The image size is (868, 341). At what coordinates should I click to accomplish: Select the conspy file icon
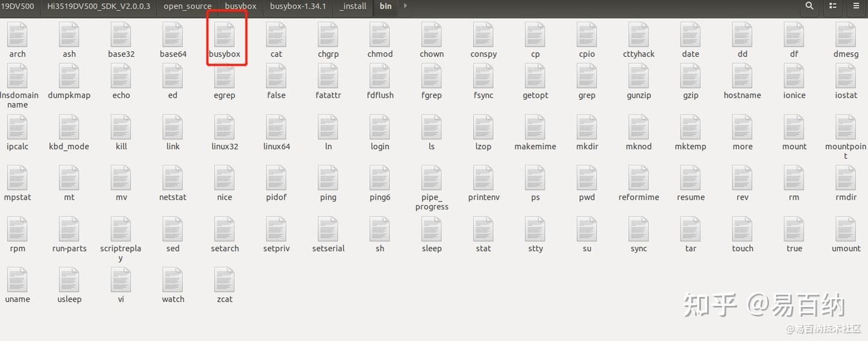pyautogui.click(x=483, y=35)
